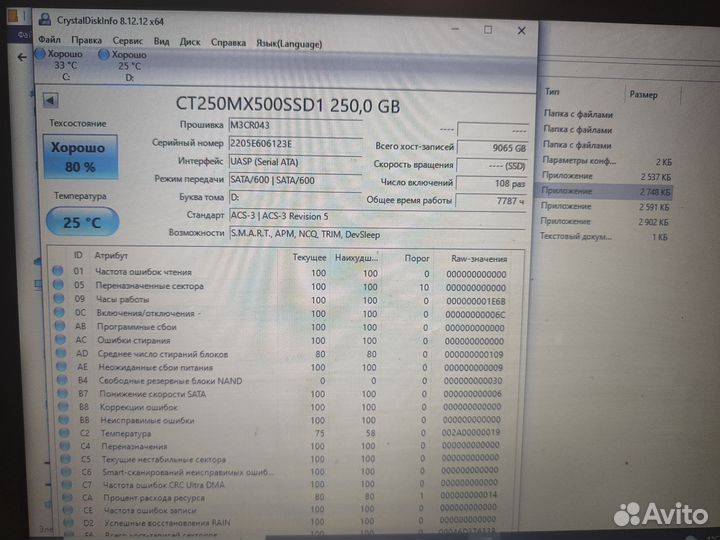Click the total working time value 7787 ч
The height and width of the screenshot is (540, 720).
(491, 201)
